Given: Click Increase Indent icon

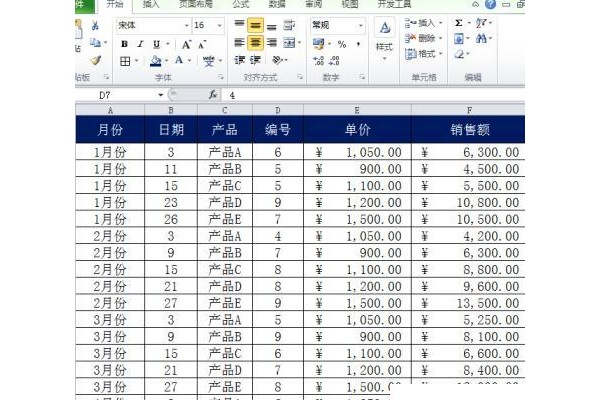Looking at the screenshot, I should (255, 60).
